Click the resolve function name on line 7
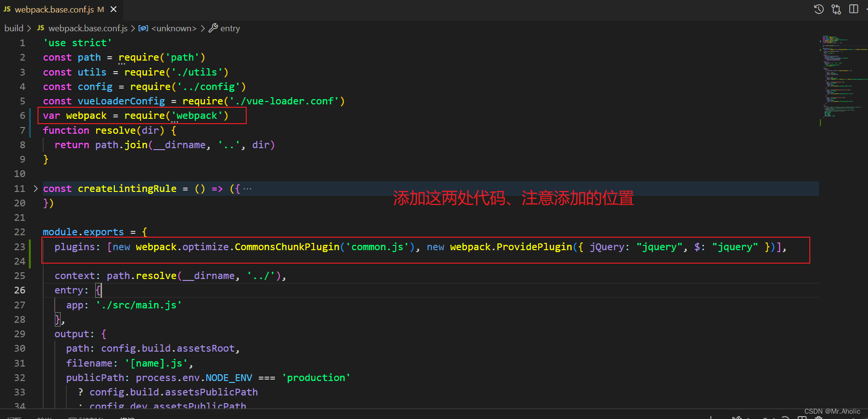 115,130
